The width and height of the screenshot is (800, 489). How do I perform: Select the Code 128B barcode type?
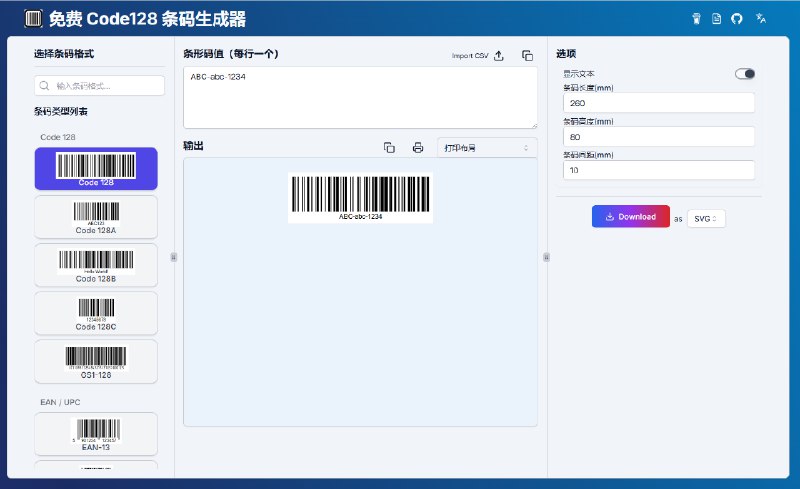pos(96,265)
